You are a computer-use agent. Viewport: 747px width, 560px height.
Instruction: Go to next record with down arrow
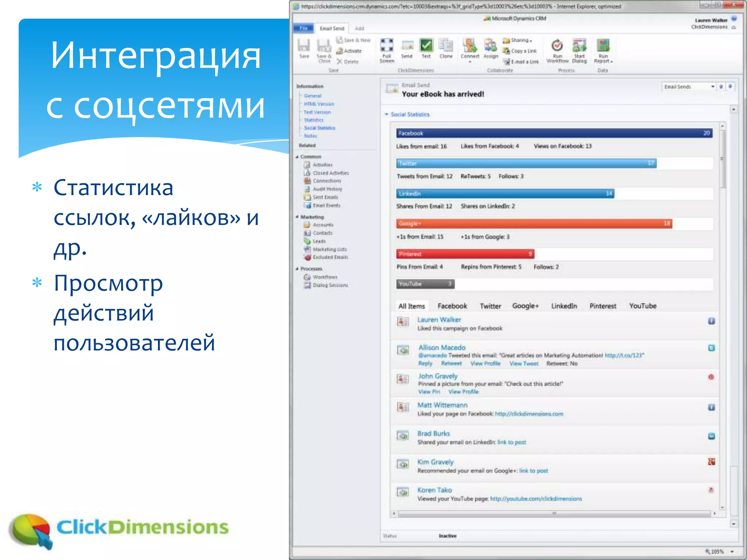pos(730,87)
